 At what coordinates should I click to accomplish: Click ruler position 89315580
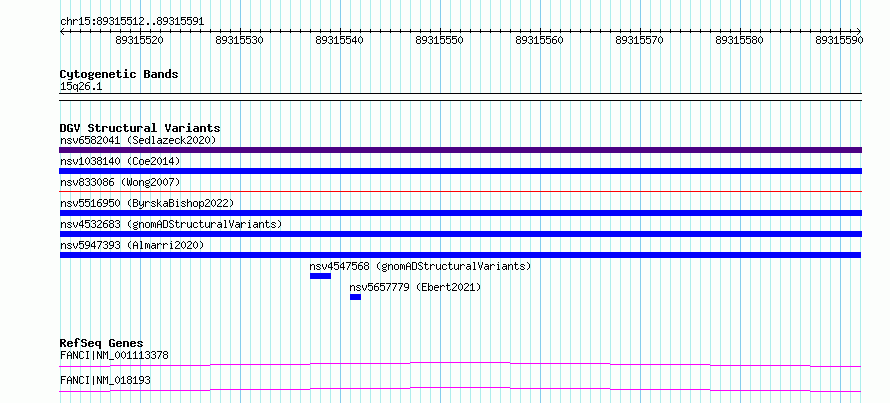coord(739,40)
